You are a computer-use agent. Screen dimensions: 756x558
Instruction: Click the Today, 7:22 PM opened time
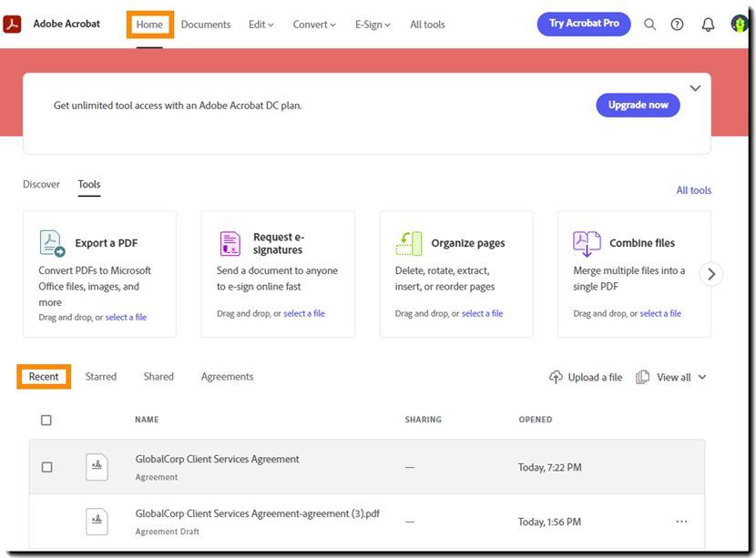[549, 467]
